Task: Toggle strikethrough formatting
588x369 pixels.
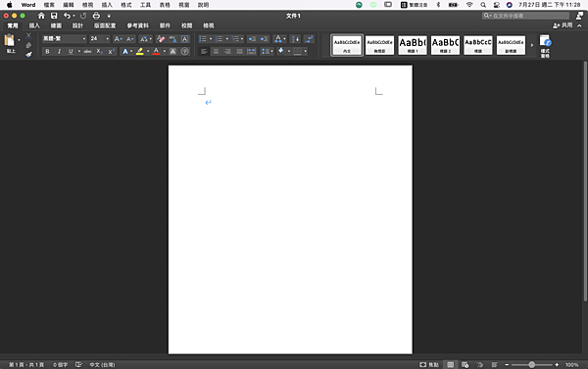Action: point(87,51)
